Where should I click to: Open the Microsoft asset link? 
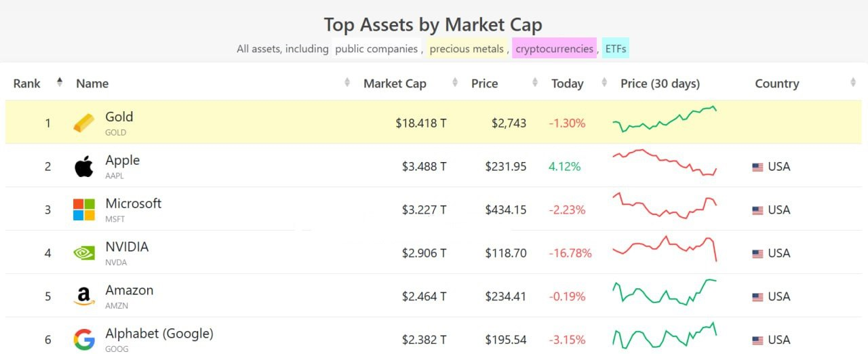pyautogui.click(x=133, y=203)
